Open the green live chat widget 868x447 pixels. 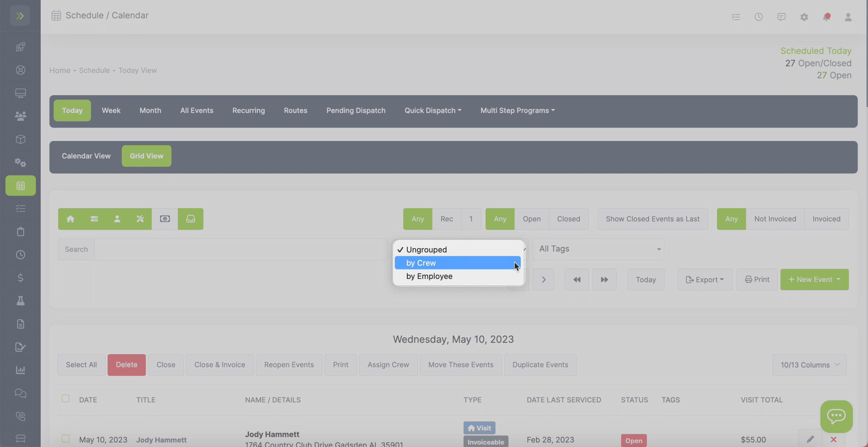836,416
